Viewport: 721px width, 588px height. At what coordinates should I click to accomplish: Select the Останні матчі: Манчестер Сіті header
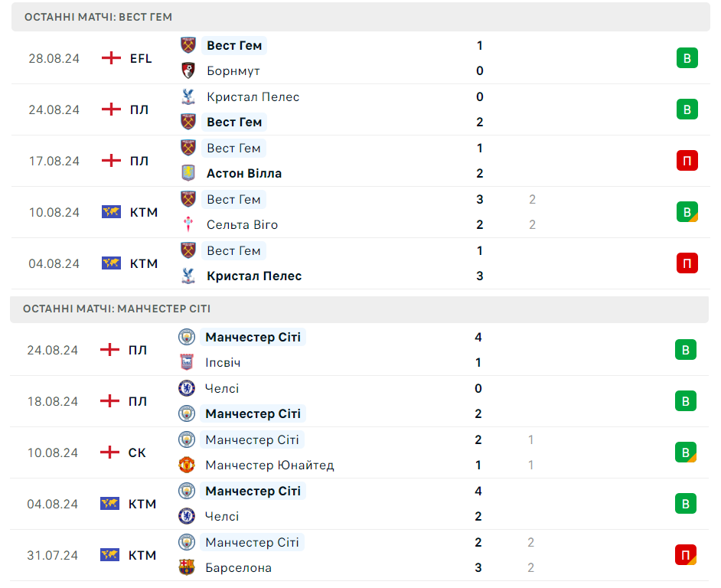coord(116,309)
